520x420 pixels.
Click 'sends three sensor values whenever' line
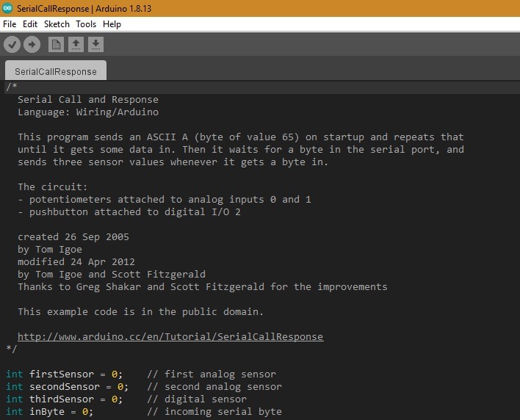click(x=173, y=162)
